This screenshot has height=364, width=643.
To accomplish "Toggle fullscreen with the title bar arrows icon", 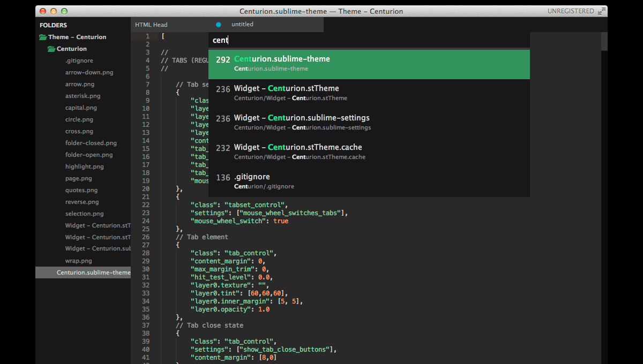I will tap(602, 11).
